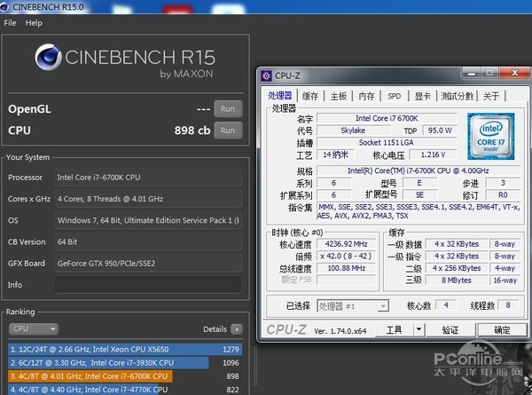Click the 4 x 256 KBytes L2 value

457,268
